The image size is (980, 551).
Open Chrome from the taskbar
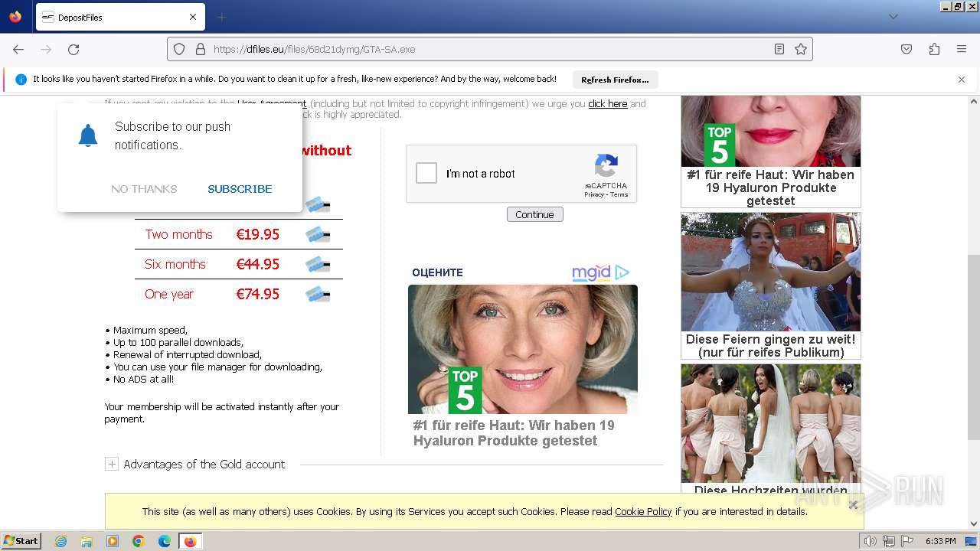click(x=139, y=541)
